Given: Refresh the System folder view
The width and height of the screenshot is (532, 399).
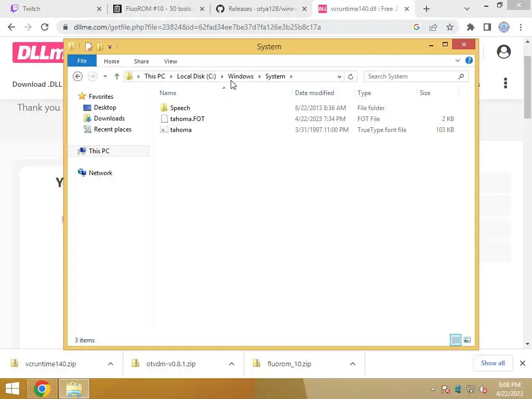Looking at the screenshot, I should pos(351,77).
